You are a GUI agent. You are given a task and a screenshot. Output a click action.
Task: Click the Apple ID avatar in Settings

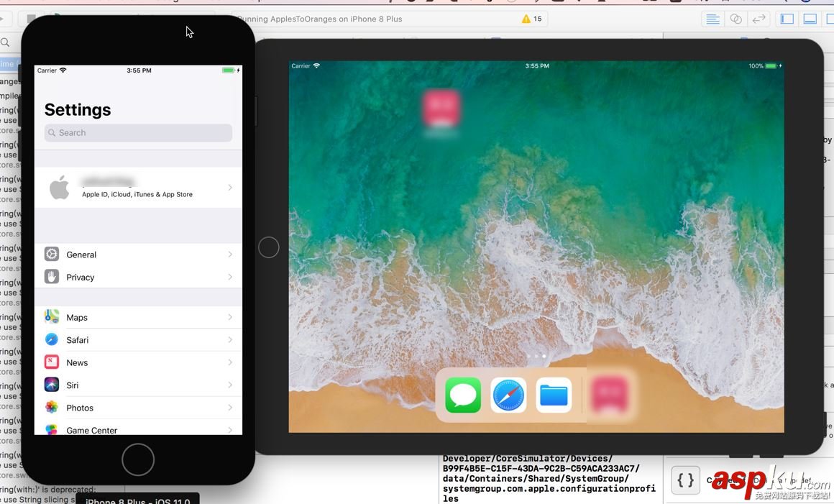click(x=60, y=187)
